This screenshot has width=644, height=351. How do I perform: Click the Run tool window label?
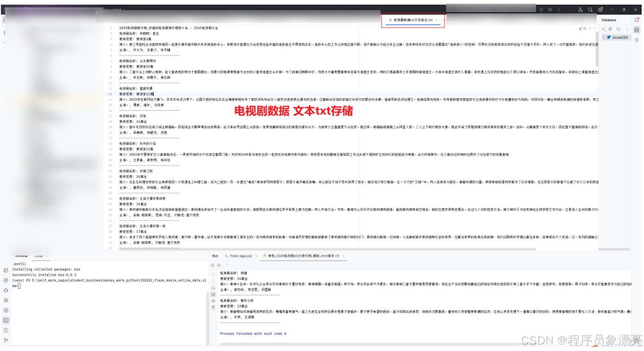pyautogui.click(x=216, y=256)
